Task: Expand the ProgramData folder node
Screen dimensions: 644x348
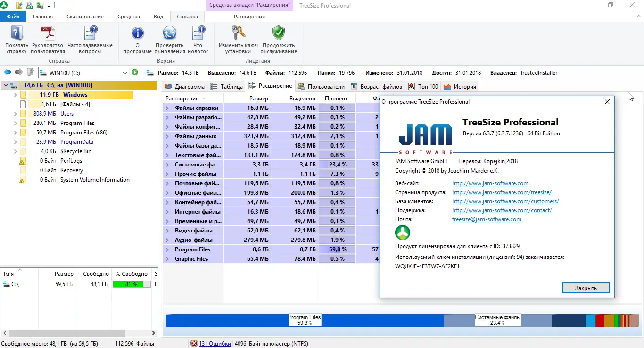Action: tap(15, 142)
